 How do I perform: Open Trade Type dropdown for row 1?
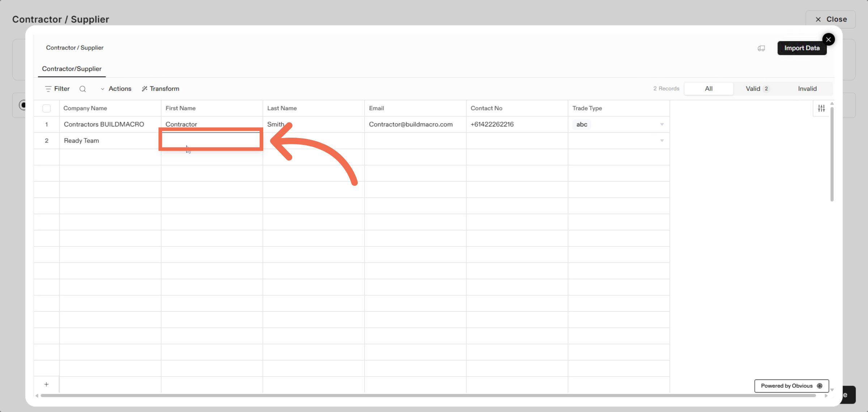(662, 124)
